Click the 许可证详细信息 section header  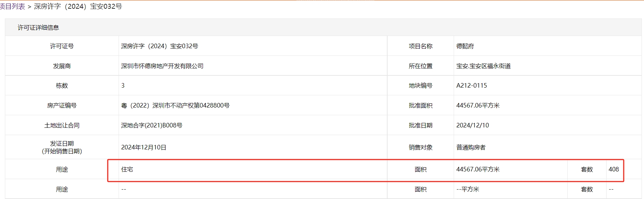(x=38, y=28)
